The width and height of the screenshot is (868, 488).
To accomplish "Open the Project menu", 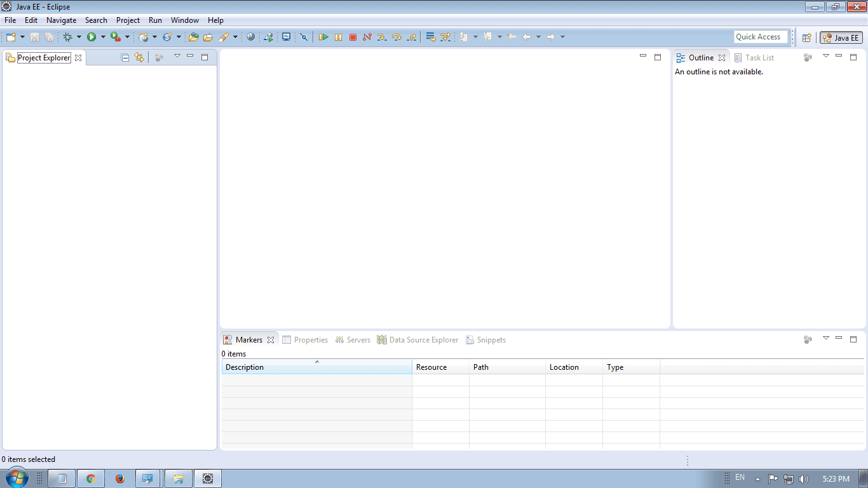I will pyautogui.click(x=128, y=20).
